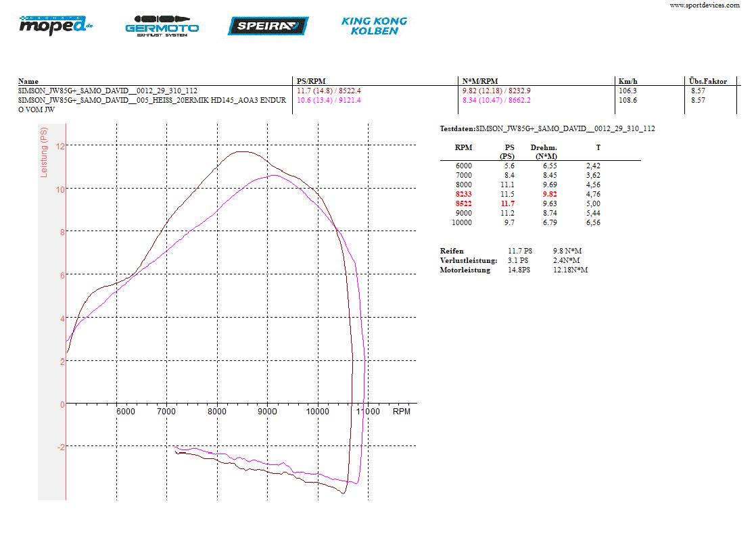Image resolution: width=756 pixels, height=534 pixels.
Task: Click the 9000 tick on the RPM axis
Action: pyautogui.click(x=267, y=411)
